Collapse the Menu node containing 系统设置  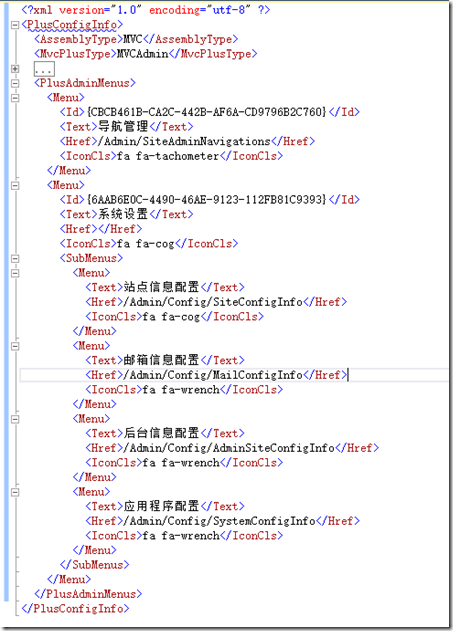pyautogui.click(x=15, y=186)
